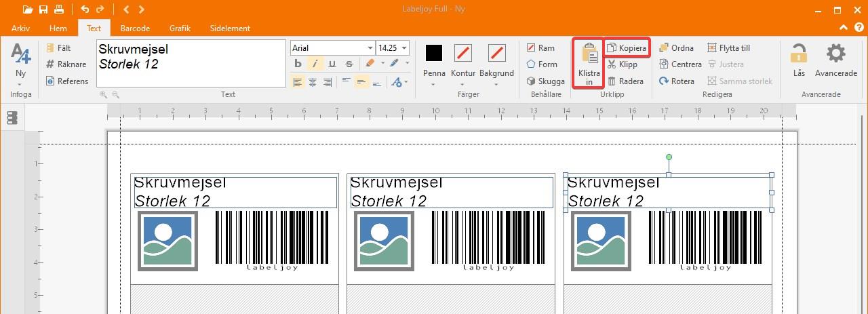Select image placeholder on middle label
Viewport: 868px width, 314px height.
[x=384, y=241]
